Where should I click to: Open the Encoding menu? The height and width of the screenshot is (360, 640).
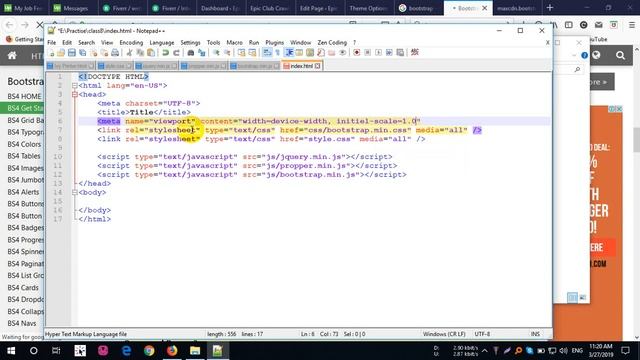[x=131, y=42]
